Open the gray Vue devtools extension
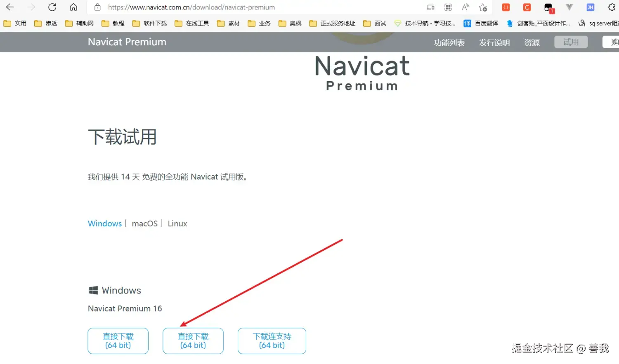Image resolution: width=619 pixels, height=364 pixels. point(569,7)
